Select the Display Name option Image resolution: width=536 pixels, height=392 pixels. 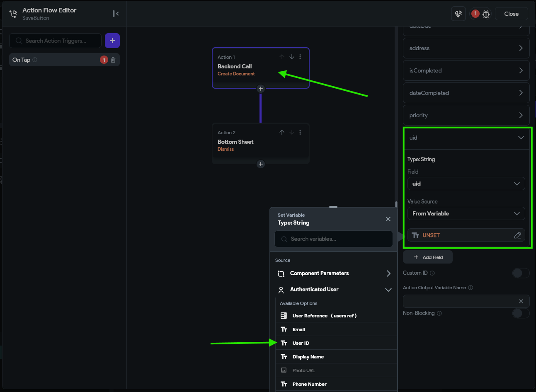tap(336, 357)
